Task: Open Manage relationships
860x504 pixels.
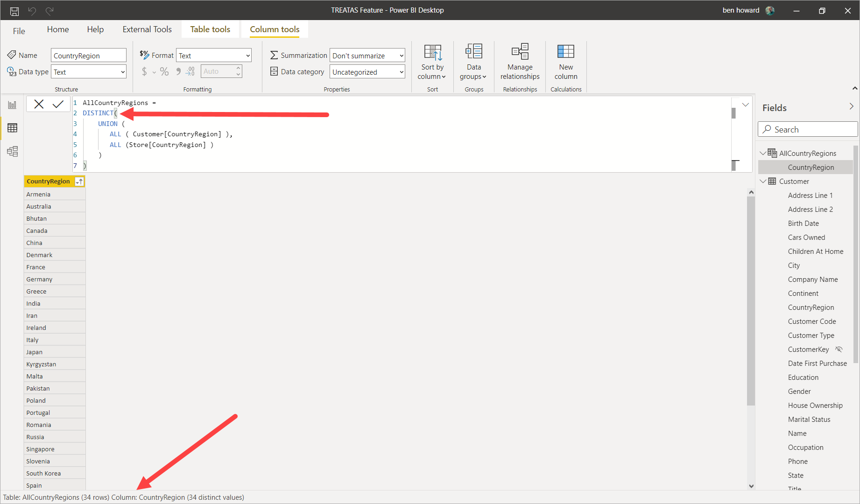Action: [x=520, y=62]
